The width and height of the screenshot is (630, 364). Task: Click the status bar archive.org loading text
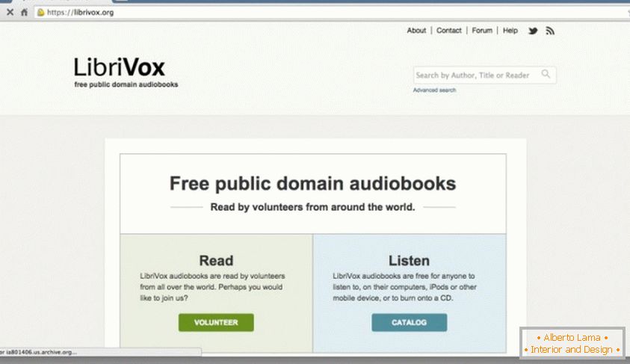coord(39,352)
